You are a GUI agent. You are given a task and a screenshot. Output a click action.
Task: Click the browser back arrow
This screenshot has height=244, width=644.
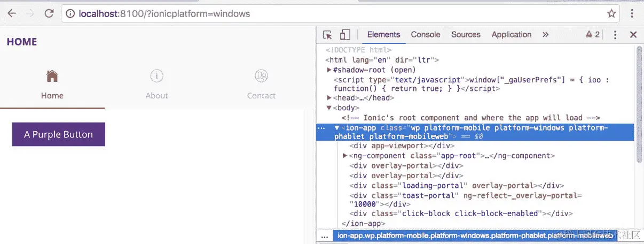point(12,13)
